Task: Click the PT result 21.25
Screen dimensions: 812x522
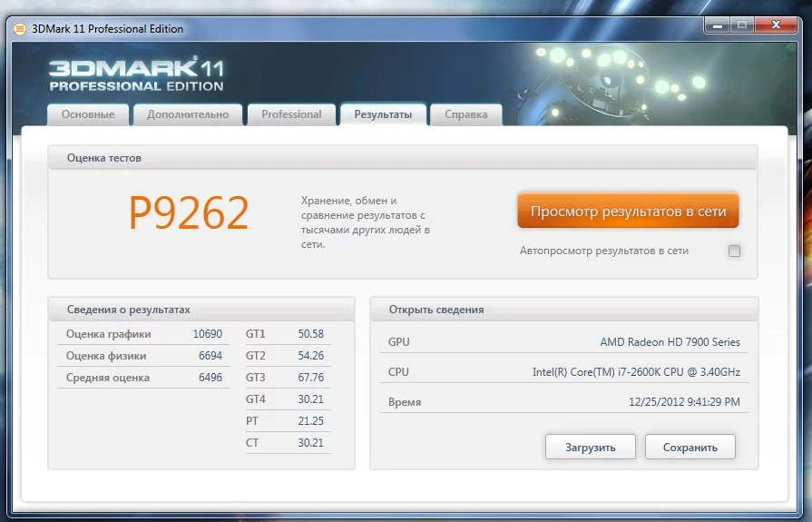Action: 310,421
